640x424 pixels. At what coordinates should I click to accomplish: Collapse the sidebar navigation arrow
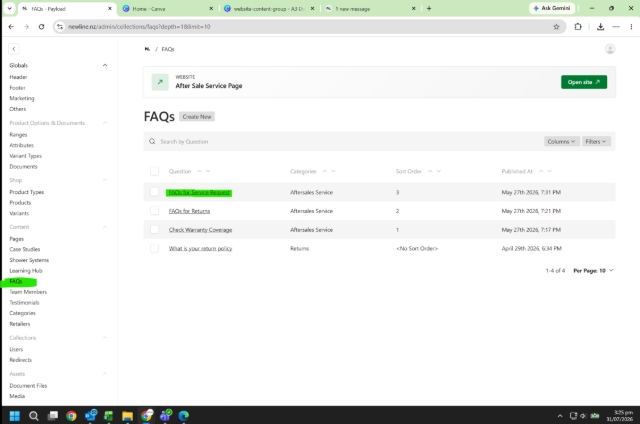14,49
